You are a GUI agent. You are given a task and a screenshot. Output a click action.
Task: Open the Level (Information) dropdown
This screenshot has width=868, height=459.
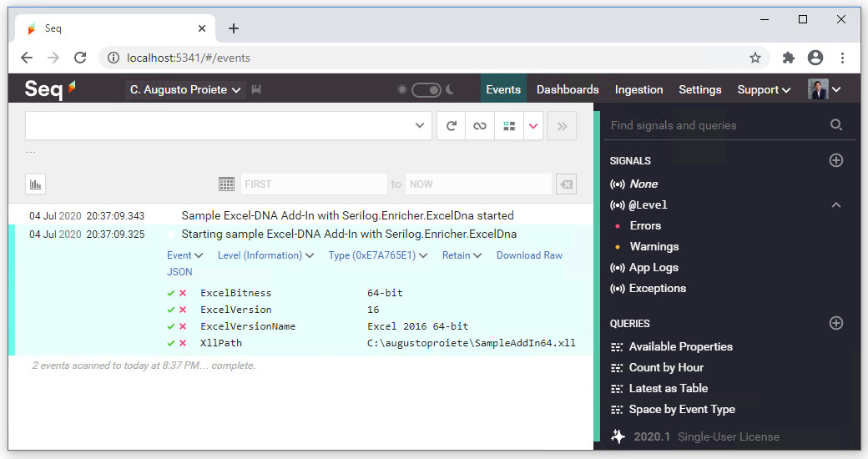click(265, 255)
